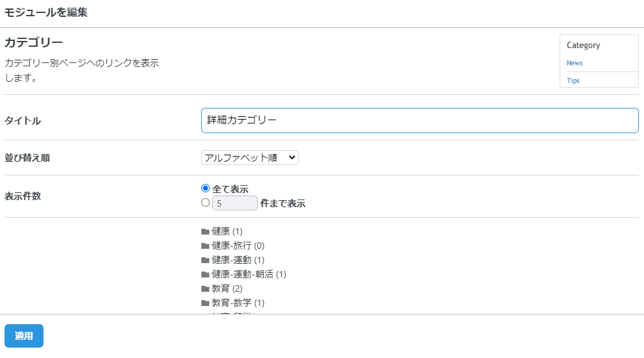This screenshot has width=644, height=358.
Task: Click the folder icon beside 健康 (1)
Action: (205, 231)
